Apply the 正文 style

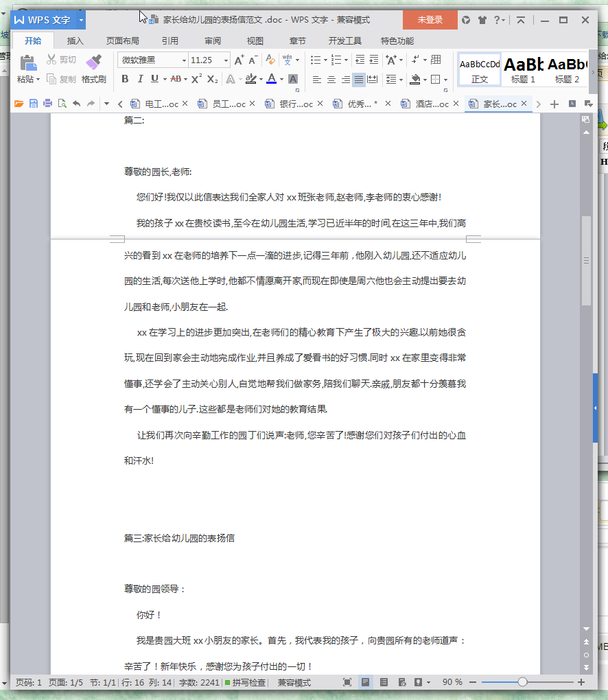[480, 70]
